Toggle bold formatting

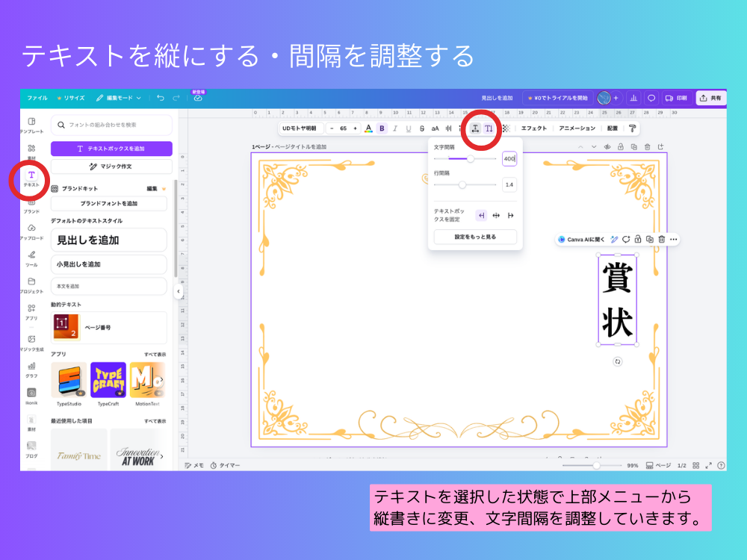coord(382,128)
